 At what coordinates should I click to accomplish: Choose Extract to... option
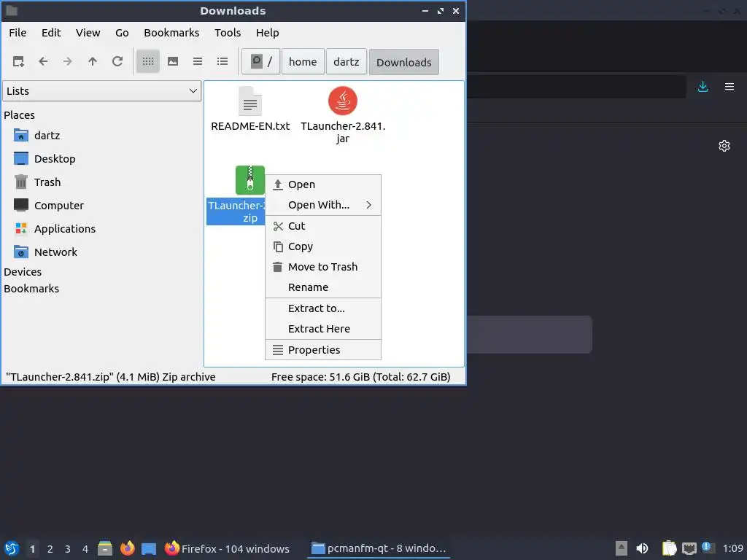(323, 308)
